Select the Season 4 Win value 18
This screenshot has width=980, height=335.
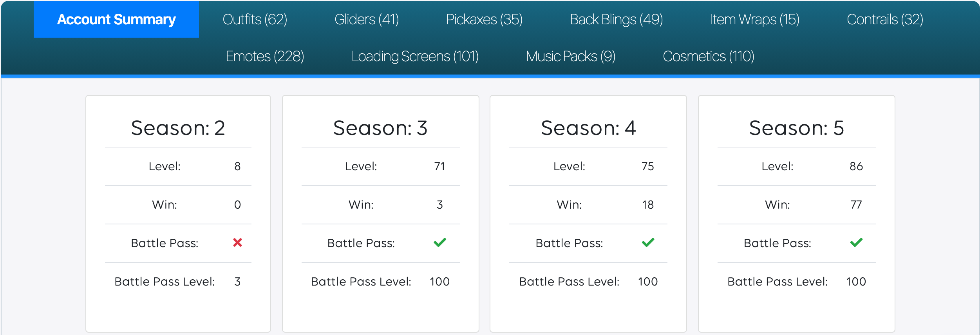(x=648, y=205)
